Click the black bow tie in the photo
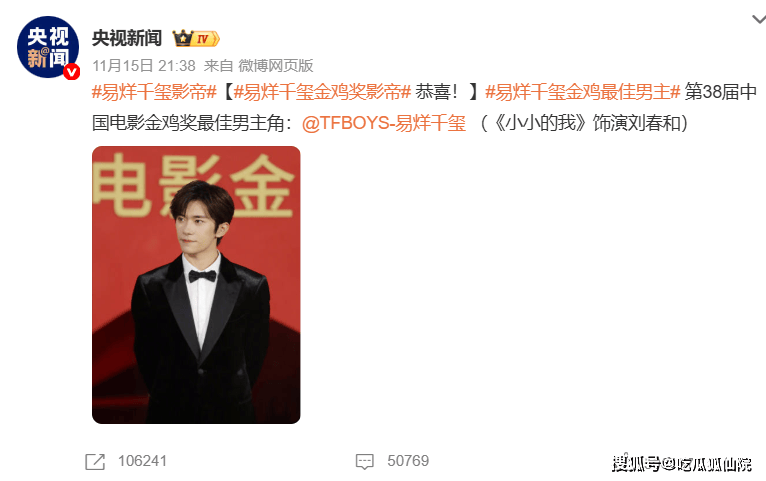 click(202, 276)
